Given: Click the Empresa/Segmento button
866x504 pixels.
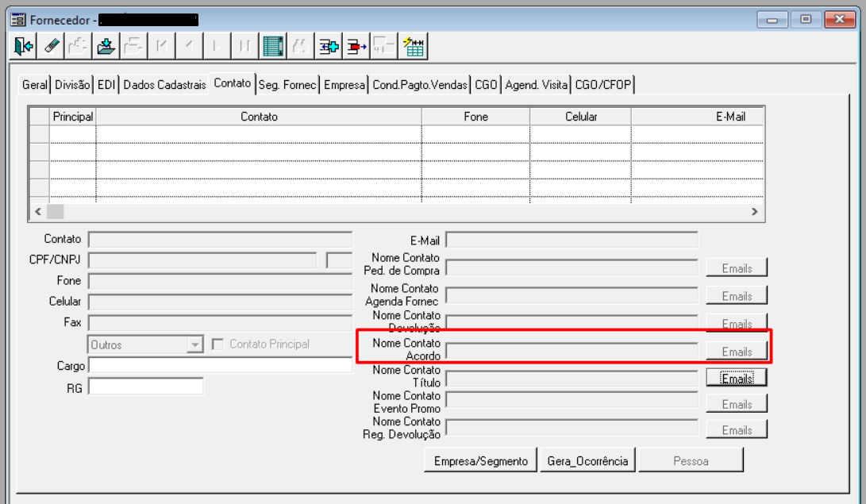Looking at the screenshot, I should coord(480,460).
